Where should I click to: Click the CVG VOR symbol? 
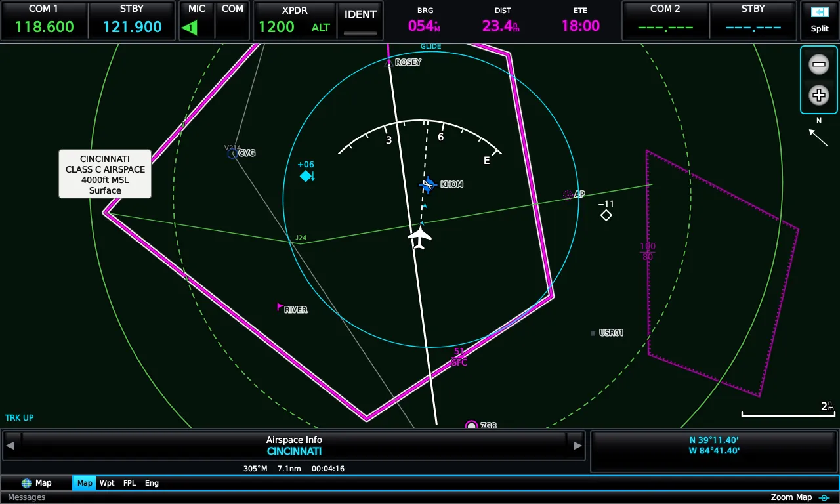232,154
